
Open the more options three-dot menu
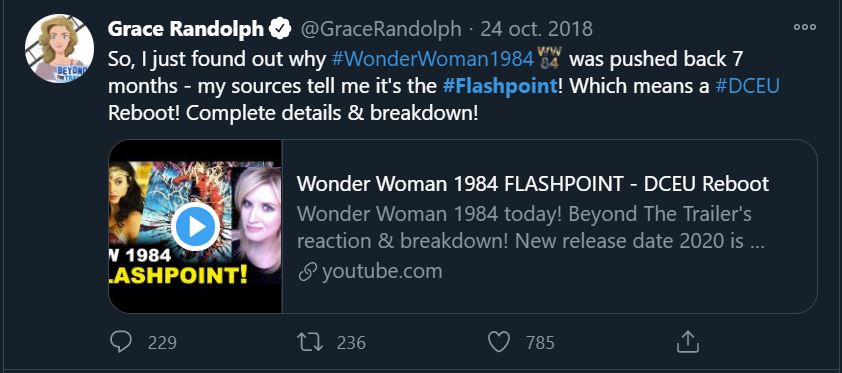click(804, 27)
